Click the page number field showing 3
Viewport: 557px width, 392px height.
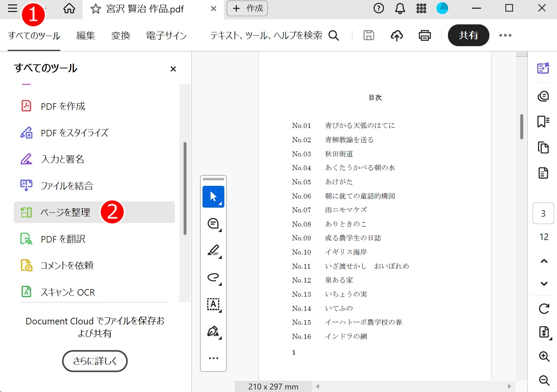pos(543,213)
